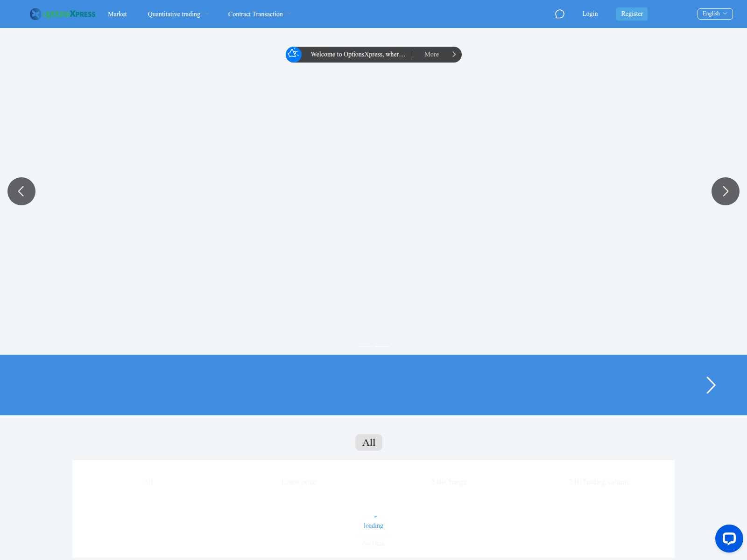Viewport: 747px width, 560px height.
Task: Expand the Quantitative trading menu
Action: pyautogui.click(x=176, y=14)
